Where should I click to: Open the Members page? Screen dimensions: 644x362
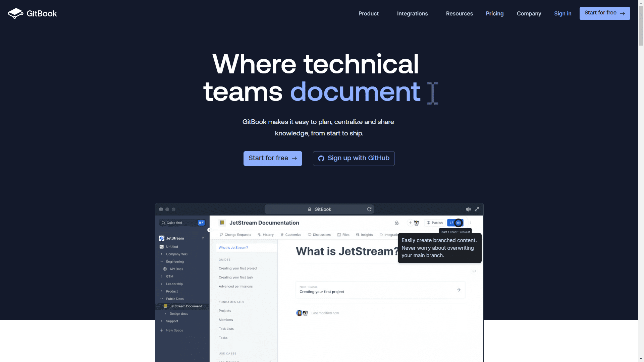click(226, 320)
